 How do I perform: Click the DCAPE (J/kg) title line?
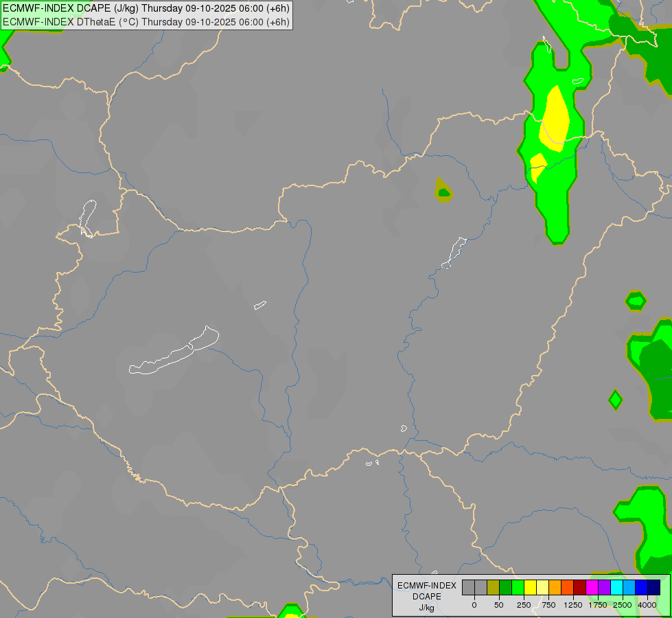click(x=146, y=8)
